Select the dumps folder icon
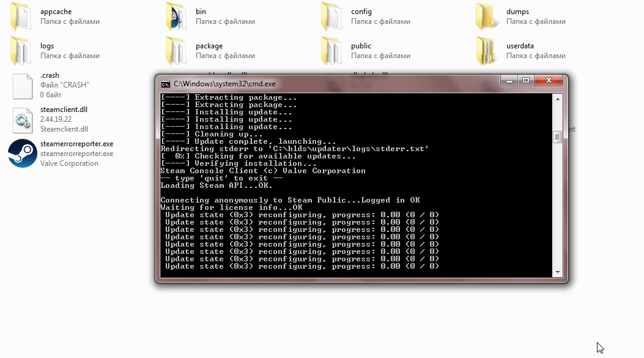The image size is (644, 358). tap(486, 17)
